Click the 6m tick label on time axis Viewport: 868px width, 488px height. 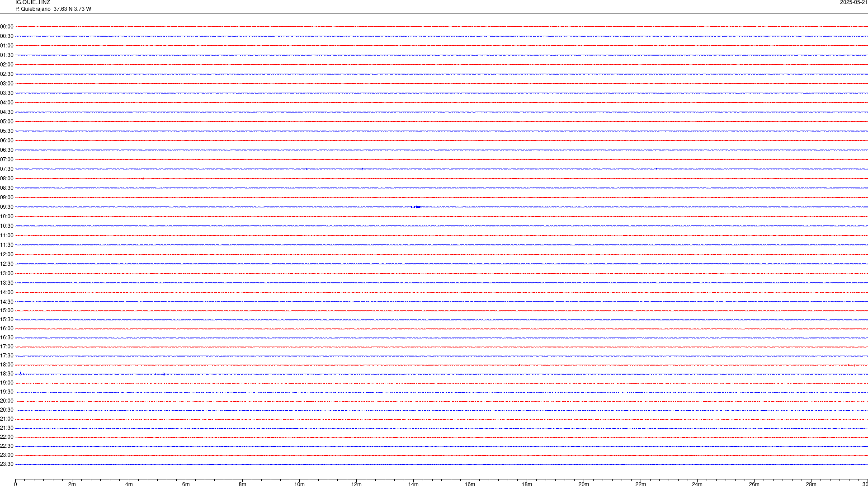[x=186, y=484]
